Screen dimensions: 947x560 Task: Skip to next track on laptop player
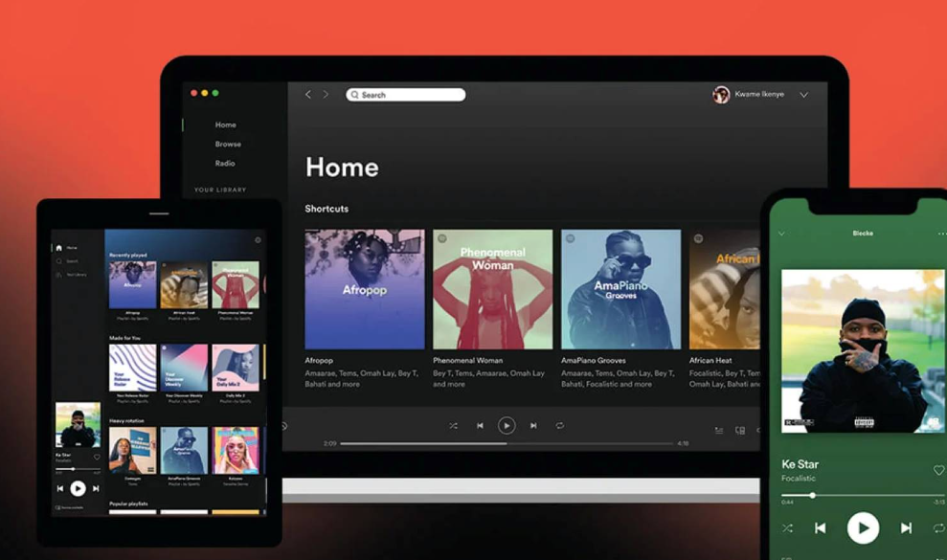[533, 426]
